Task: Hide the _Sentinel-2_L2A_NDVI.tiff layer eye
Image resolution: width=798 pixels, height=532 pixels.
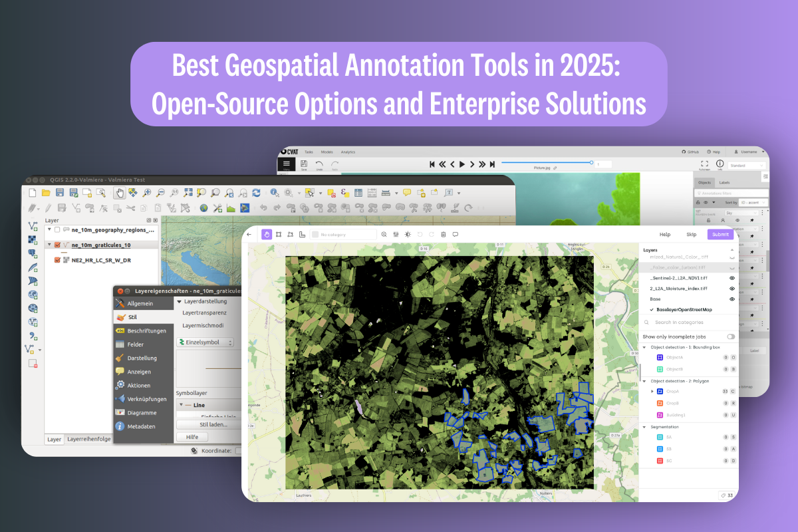Action: tap(731, 278)
